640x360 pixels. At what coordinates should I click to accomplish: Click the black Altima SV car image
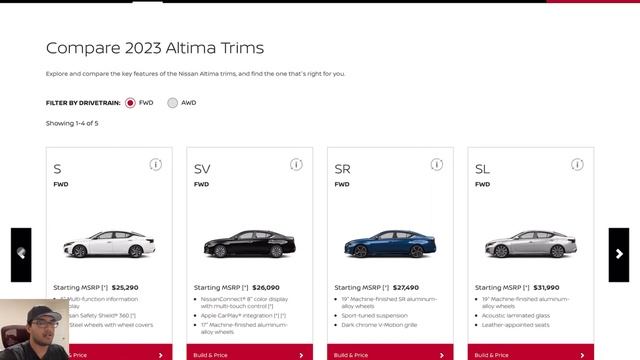[x=250, y=244]
